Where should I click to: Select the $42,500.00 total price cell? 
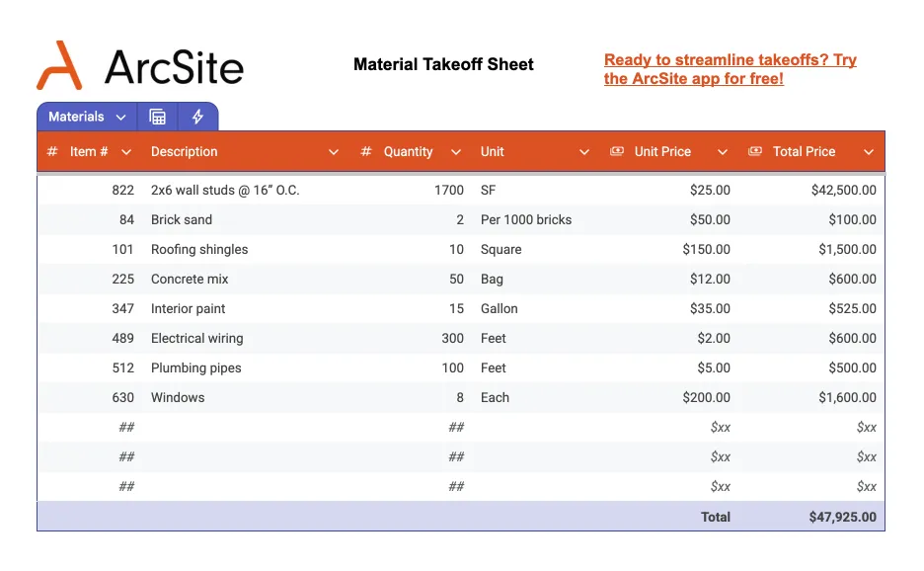[843, 190]
